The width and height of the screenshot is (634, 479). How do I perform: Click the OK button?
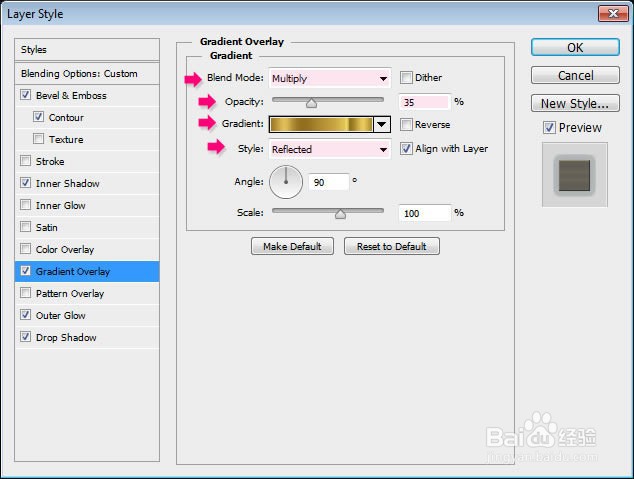575,47
